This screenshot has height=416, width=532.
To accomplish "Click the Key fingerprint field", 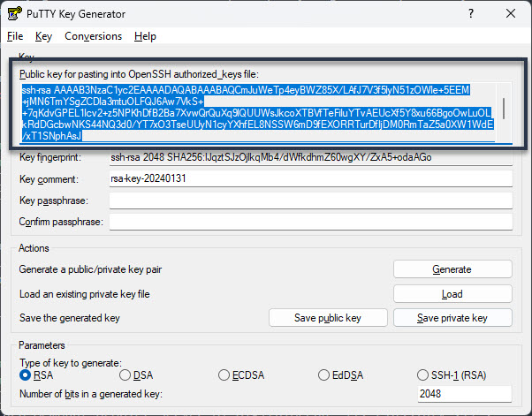I will 310,157.
